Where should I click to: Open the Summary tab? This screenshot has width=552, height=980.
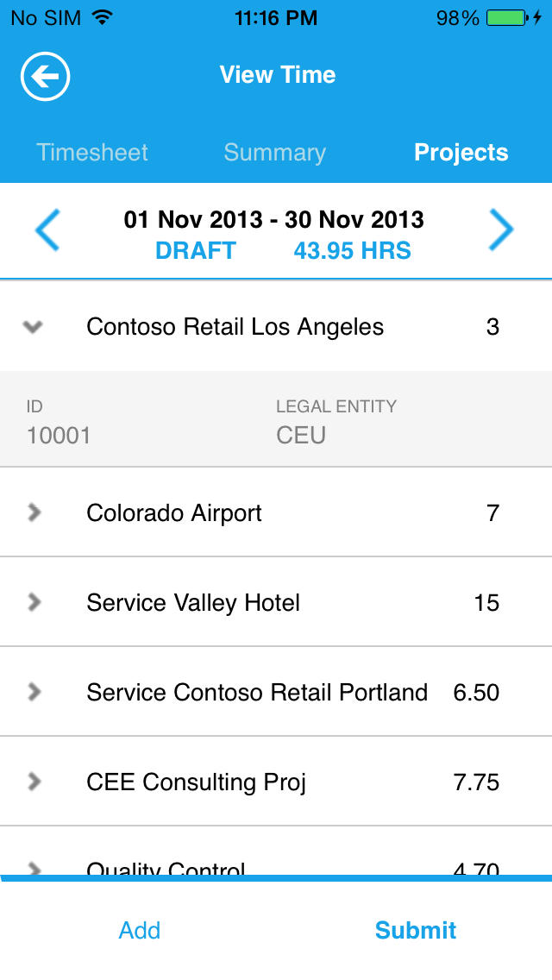tap(275, 153)
